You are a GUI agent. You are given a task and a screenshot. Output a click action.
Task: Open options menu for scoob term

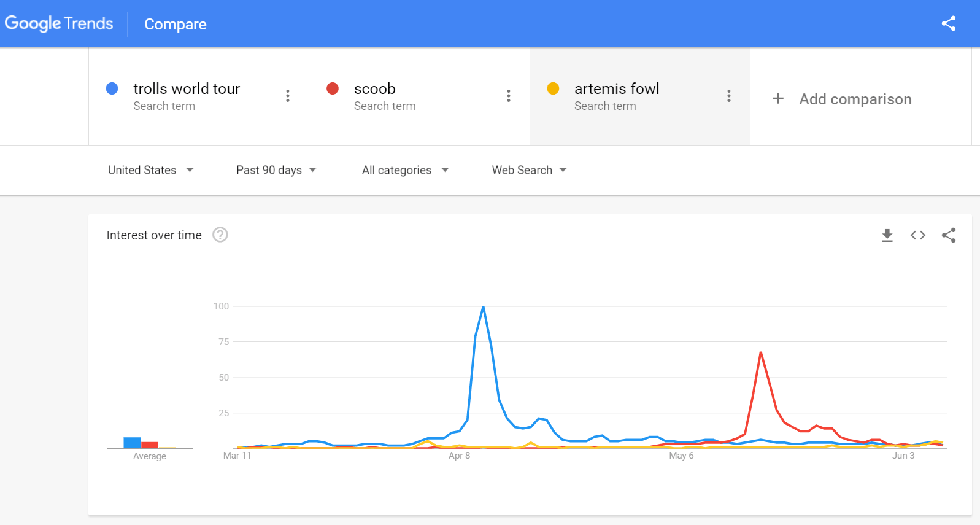[508, 96]
